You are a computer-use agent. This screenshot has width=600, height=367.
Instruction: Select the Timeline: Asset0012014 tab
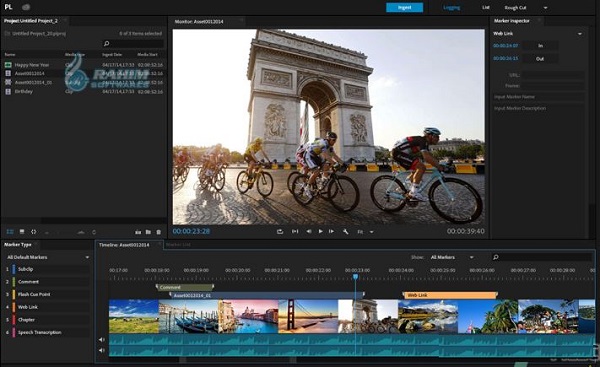click(124, 245)
